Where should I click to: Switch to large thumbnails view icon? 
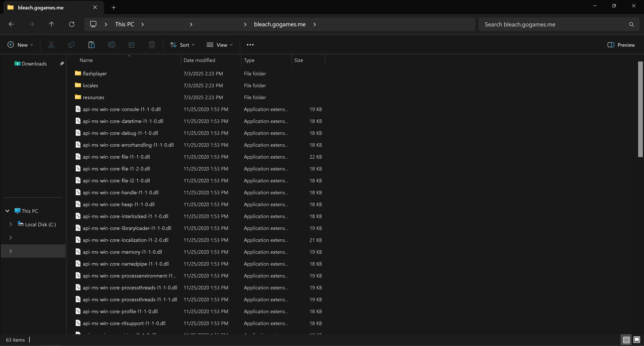point(636,340)
